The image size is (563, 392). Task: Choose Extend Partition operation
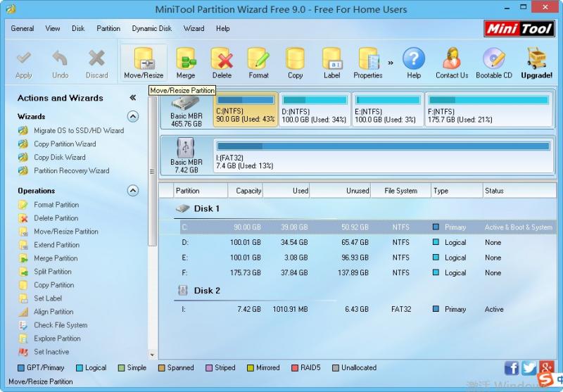[x=49, y=245]
